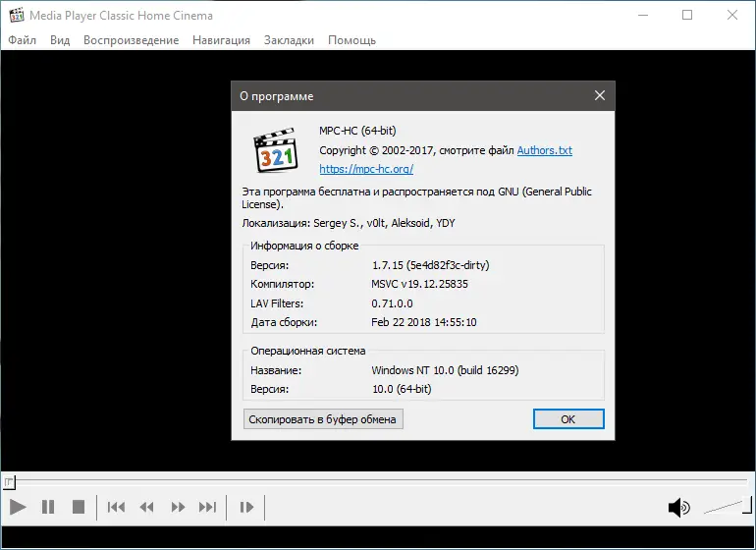
Task: Click the Локализация translators line
Action: click(349, 223)
